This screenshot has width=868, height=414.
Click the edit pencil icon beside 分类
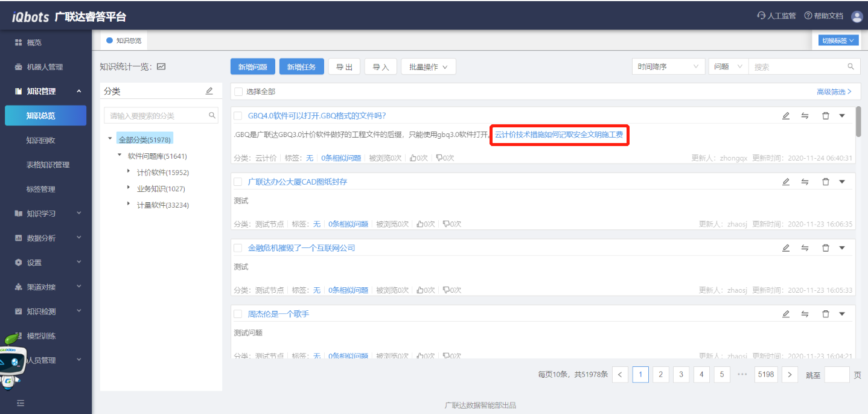pyautogui.click(x=209, y=91)
